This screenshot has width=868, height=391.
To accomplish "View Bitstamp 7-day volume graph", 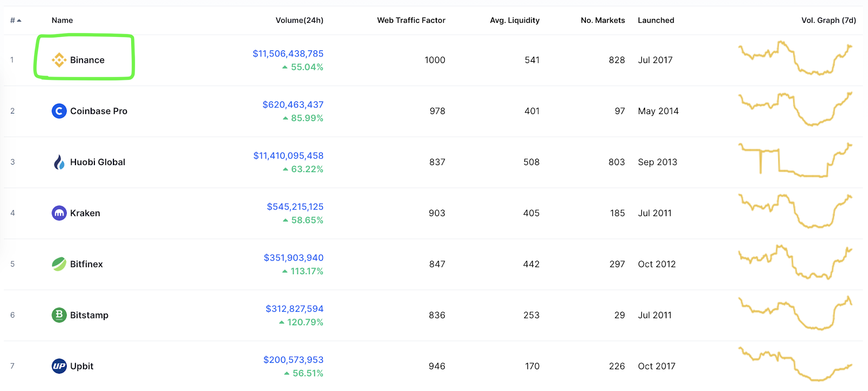I will [795, 313].
